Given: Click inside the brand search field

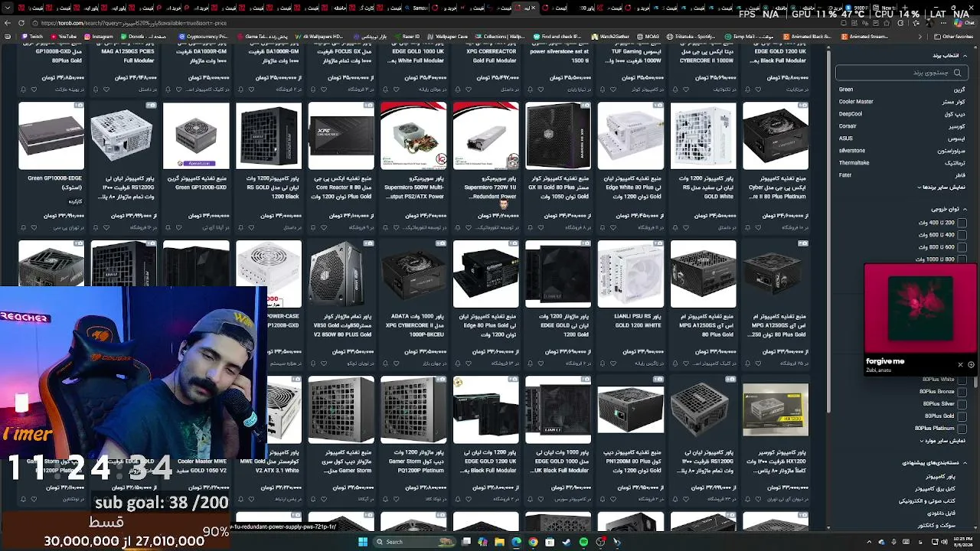Looking at the screenshot, I should tap(902, 73).
